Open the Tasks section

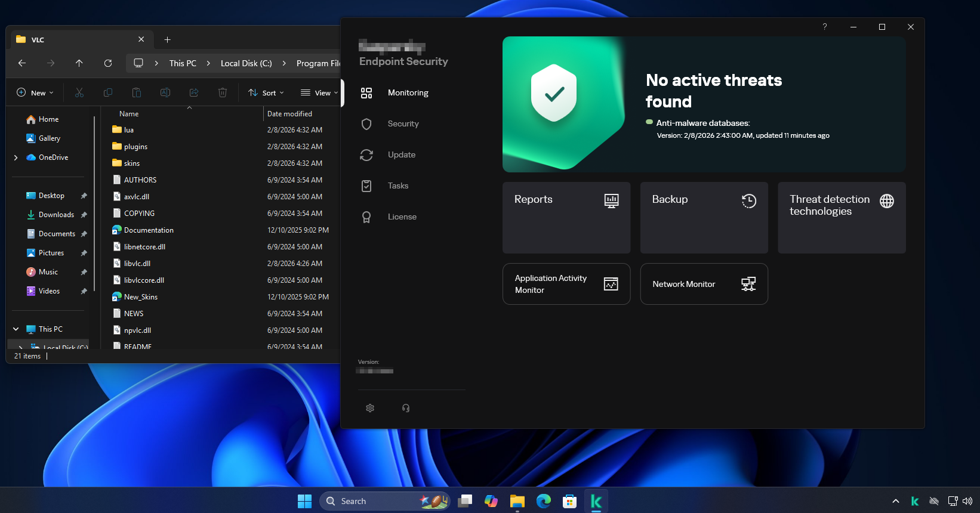coord(385,186)
